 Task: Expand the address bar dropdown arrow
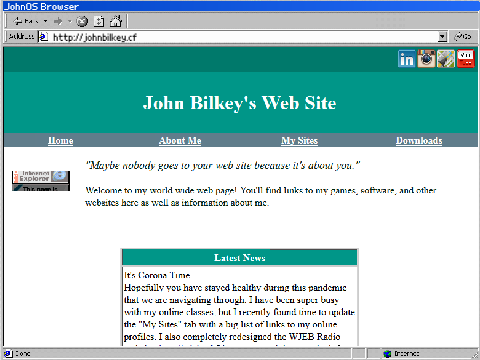tap(442, 37)
